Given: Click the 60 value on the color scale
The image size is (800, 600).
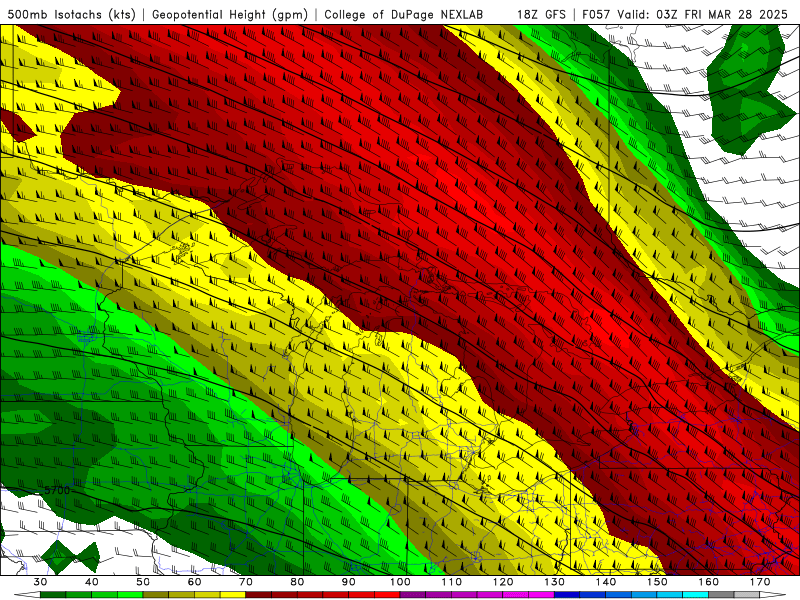Looking at the screenshot, I should pos(194,582).
